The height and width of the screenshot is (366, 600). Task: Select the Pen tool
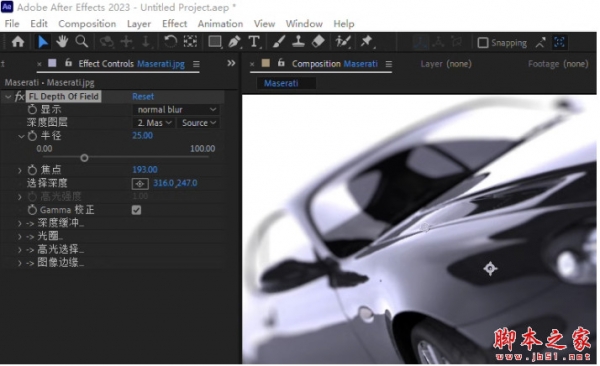(x=234, y=41)
